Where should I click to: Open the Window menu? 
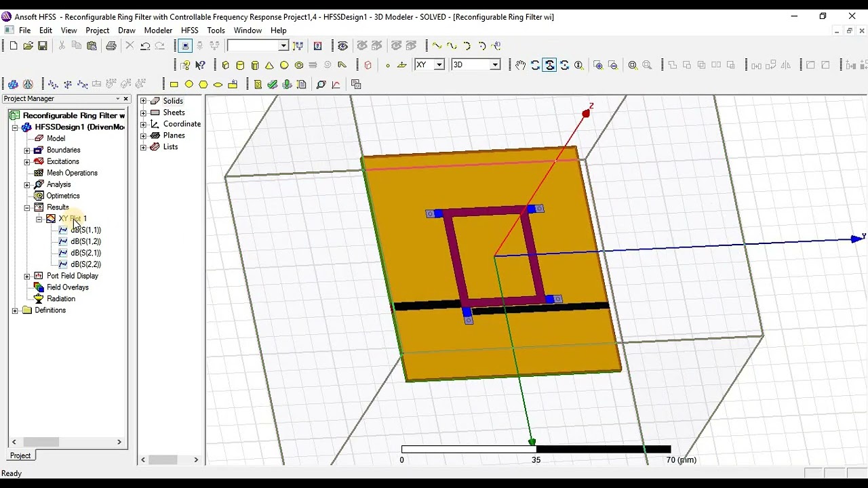click(x=248, y=30)
